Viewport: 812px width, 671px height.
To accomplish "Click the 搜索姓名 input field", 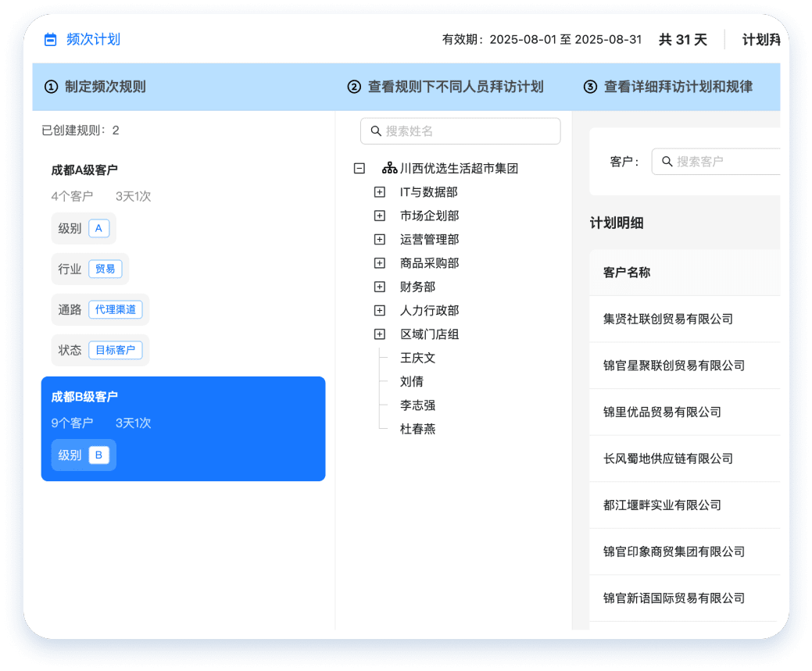I will pyautogui.click(x=460, y=130).
